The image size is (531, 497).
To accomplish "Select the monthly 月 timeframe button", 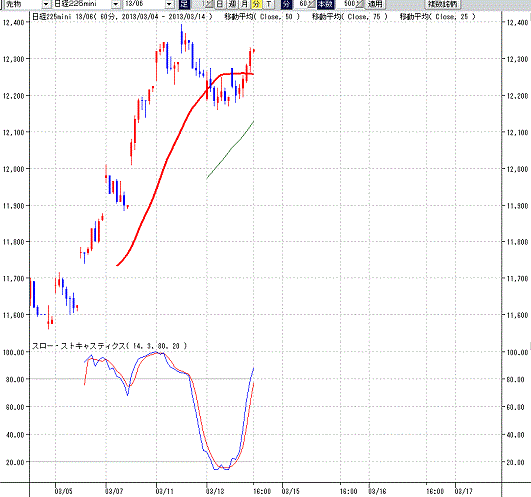I will [x=244, y=4].
